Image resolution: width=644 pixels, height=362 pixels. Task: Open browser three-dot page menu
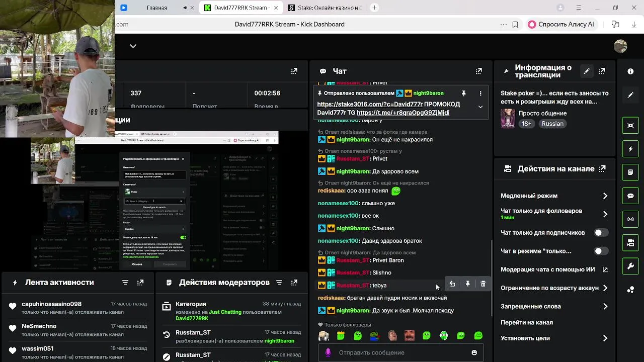point(504,24)
